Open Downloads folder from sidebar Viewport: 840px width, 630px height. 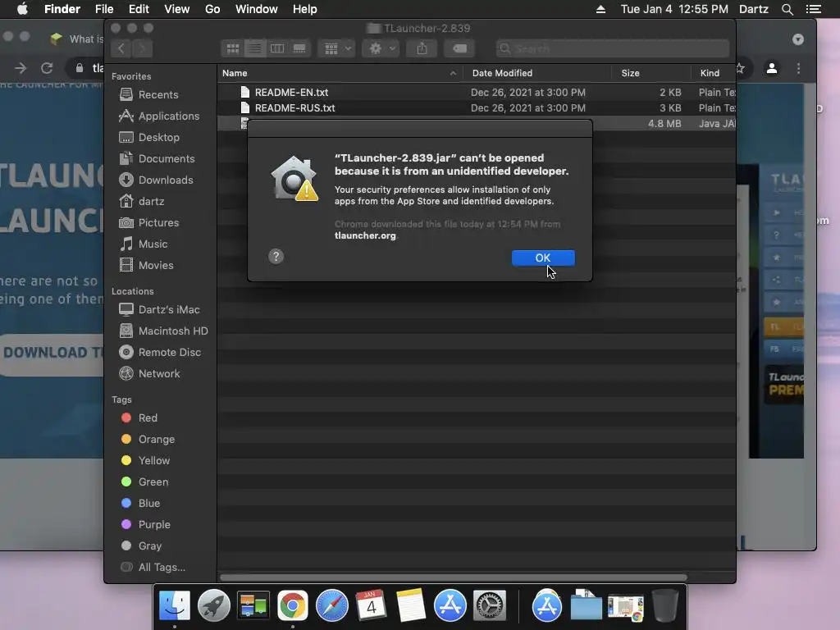166,180
